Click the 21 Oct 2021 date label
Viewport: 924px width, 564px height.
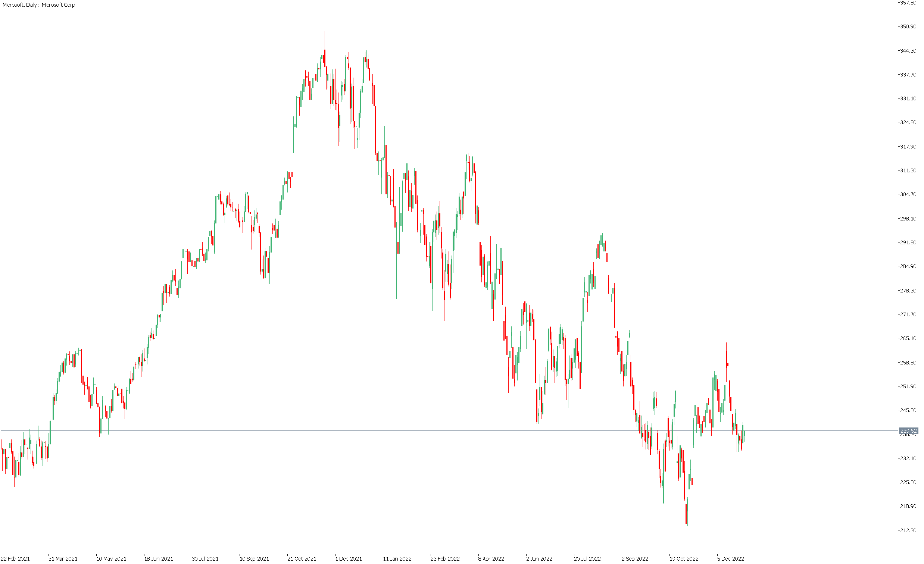point(302,559)
